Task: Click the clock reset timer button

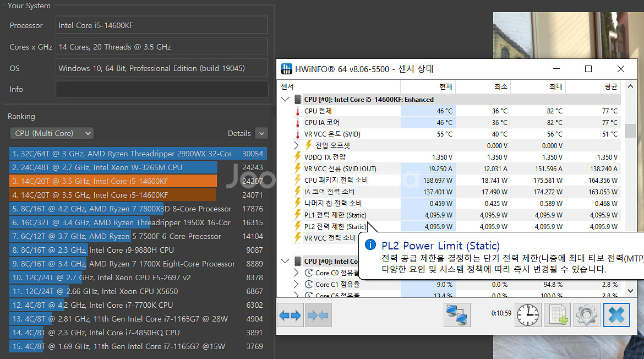Action: 528,315
